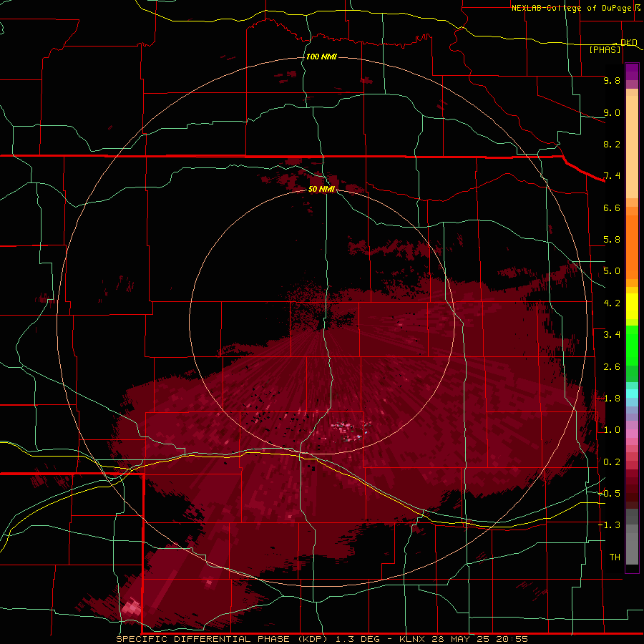Click the DKD label near the top right
Viewport: 644px width, 644px height.
click(x=629, y=42)
